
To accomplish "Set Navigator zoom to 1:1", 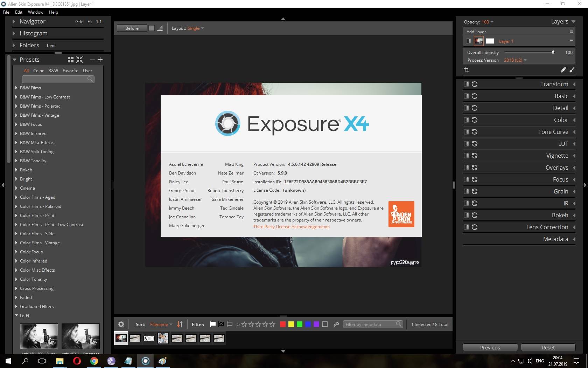I will [x=99, y=21].
